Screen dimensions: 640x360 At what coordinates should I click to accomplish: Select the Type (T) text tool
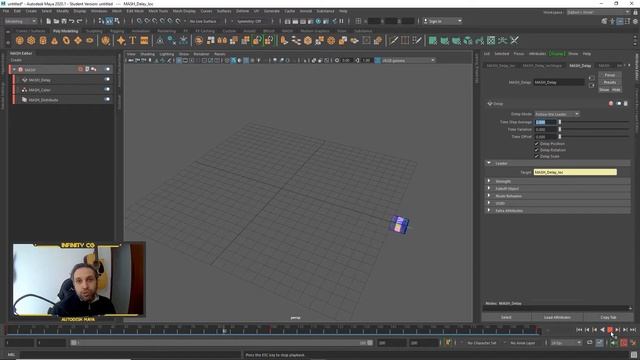(133, 40)
